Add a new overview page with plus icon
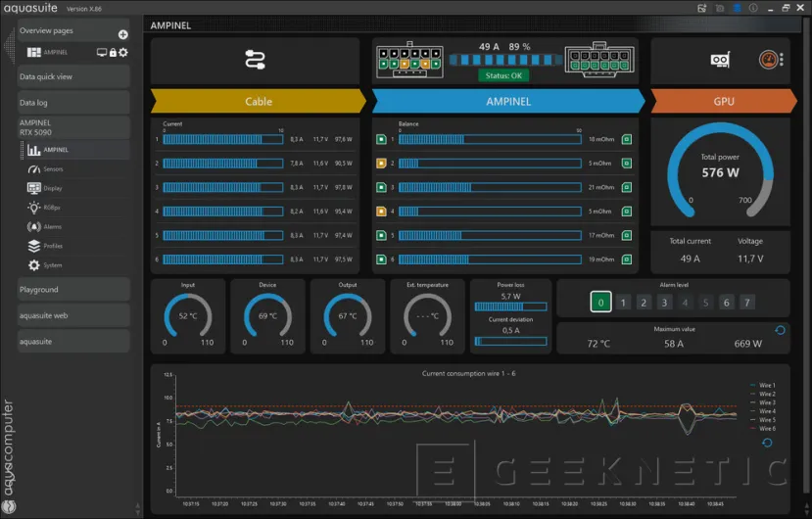 click(122, 34)
